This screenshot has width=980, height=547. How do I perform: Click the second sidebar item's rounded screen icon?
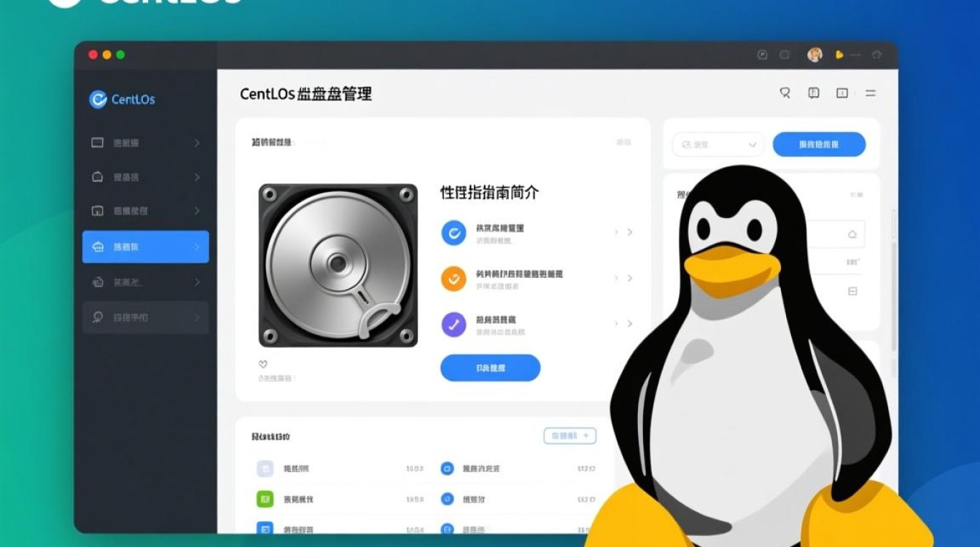pyautogui.click(x=97, y=177)
